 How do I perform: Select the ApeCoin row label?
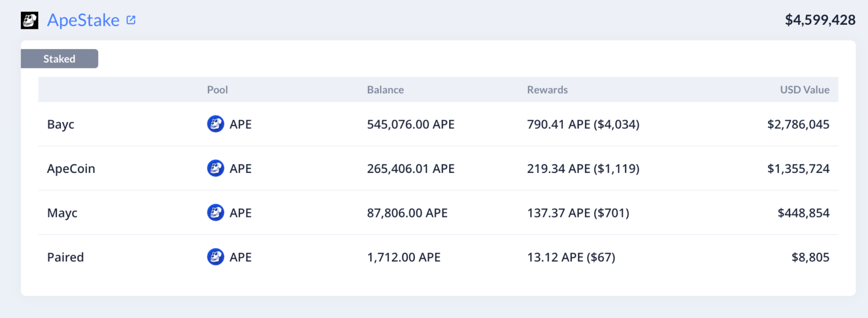71,168
